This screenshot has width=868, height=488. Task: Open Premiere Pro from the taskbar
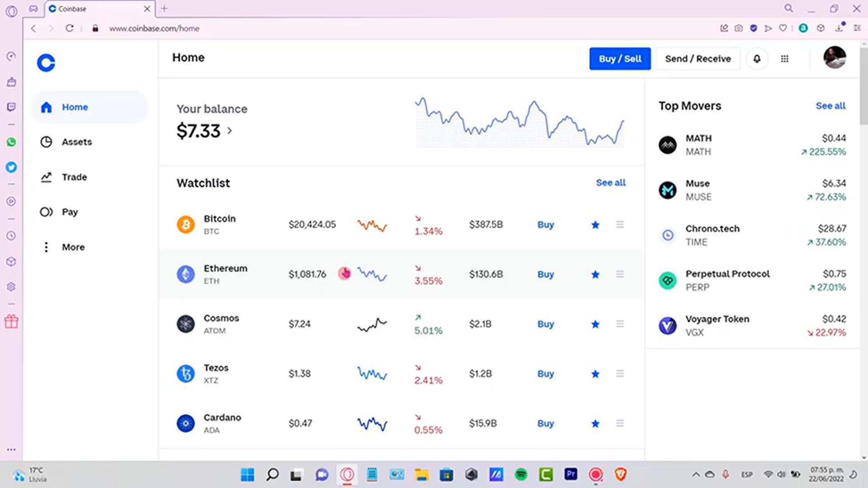point(571,474)
